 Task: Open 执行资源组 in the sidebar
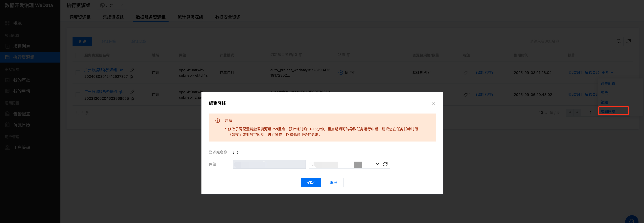[x=30, y=57]
